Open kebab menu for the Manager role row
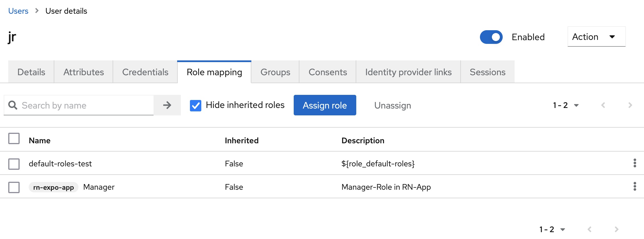Viewport: 644px width, 239px height. (x=635, y=186)
